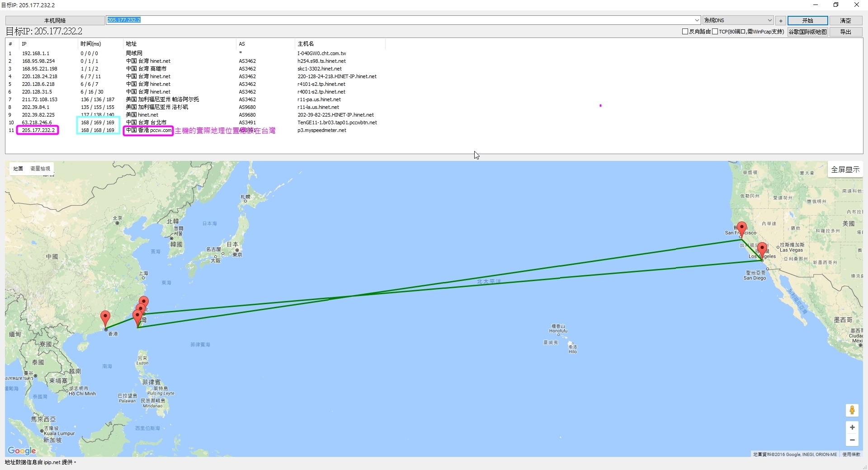Viewport: 868px width, 470px height.
Task: Focus the target IP input field
Action: (x=400, y=20)
